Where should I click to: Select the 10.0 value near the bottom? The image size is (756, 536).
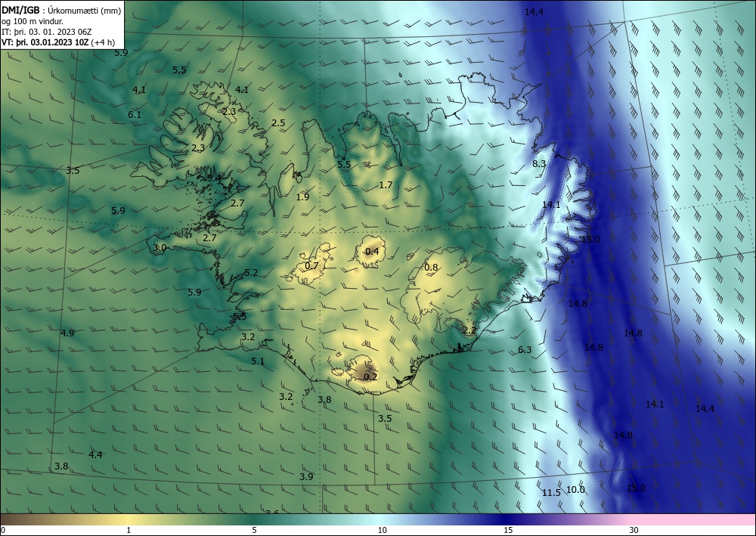pyautogui.click(x=575, y=490)
